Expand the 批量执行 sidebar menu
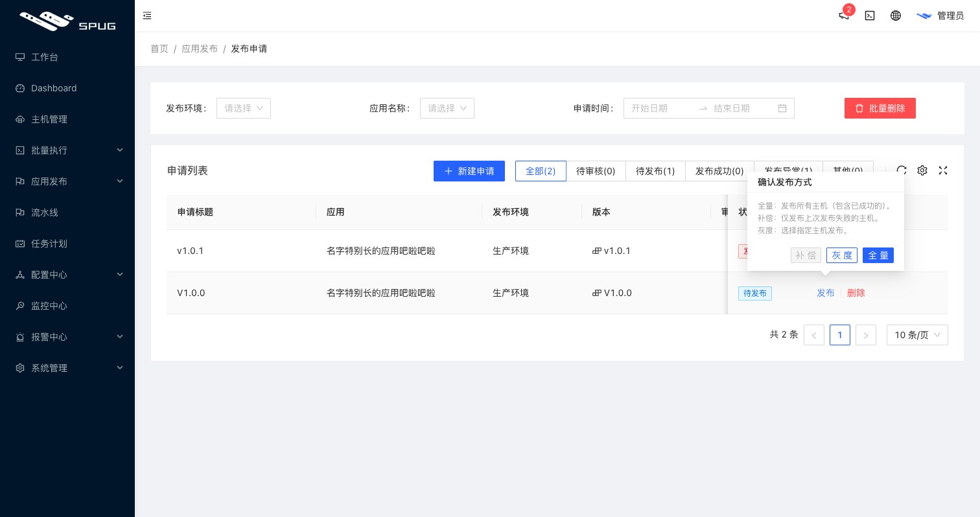The width and height of the screenshot is (980, 517). (67, 150)
